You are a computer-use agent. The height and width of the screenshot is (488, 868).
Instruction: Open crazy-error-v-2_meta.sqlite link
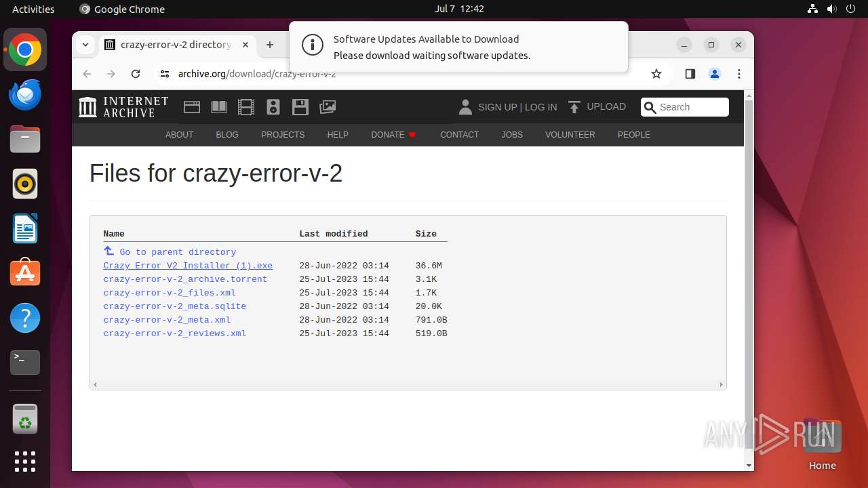(174, 306)
